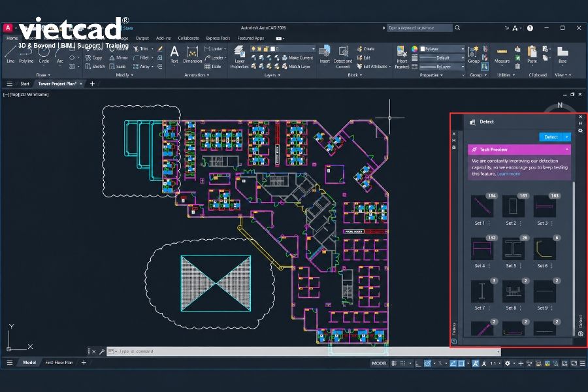588x392 pixels.
Task: Open the Help question mark icon
Action: coord(530,28)
